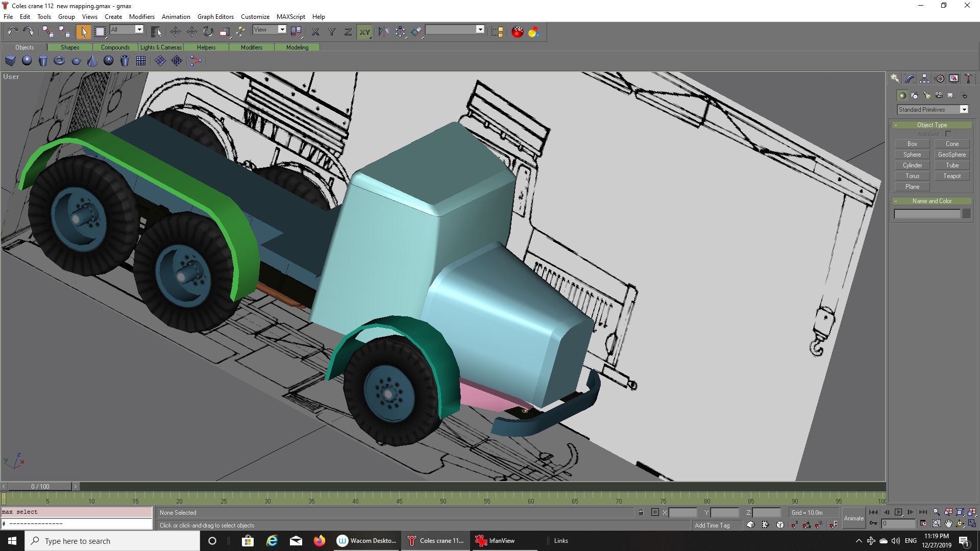Click the Mirror Selected Objects icon
Viewport: 980px width, 551px height.
point(383,32)
